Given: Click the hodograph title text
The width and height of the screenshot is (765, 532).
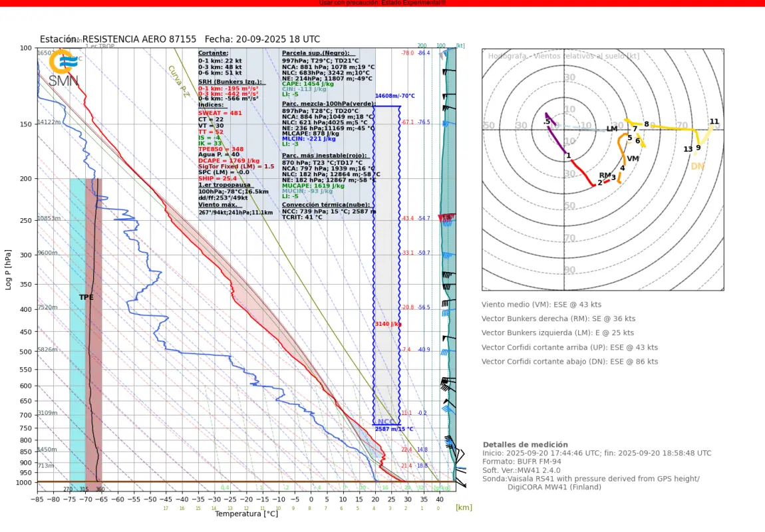Looking at the screenshot, I should pyautogui.click(x=563, y=56).
